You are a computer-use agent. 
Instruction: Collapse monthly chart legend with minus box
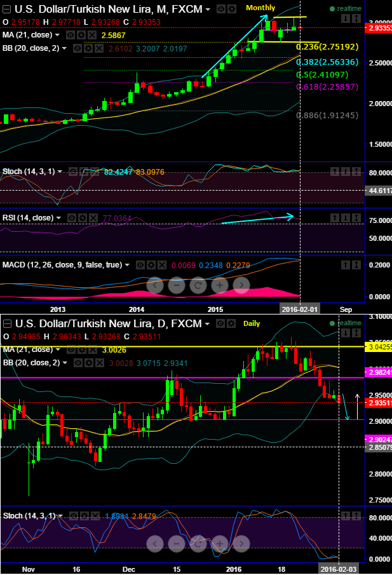(x=8, y=9)
